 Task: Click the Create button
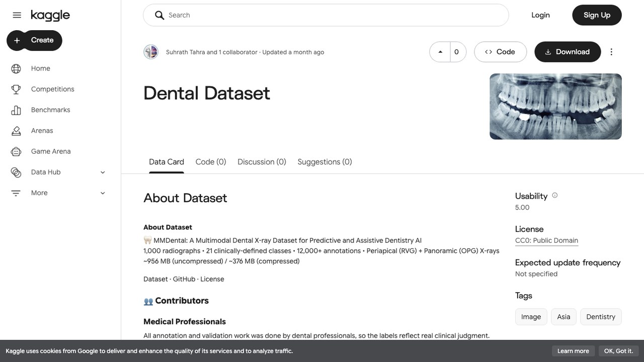point(34,40)
